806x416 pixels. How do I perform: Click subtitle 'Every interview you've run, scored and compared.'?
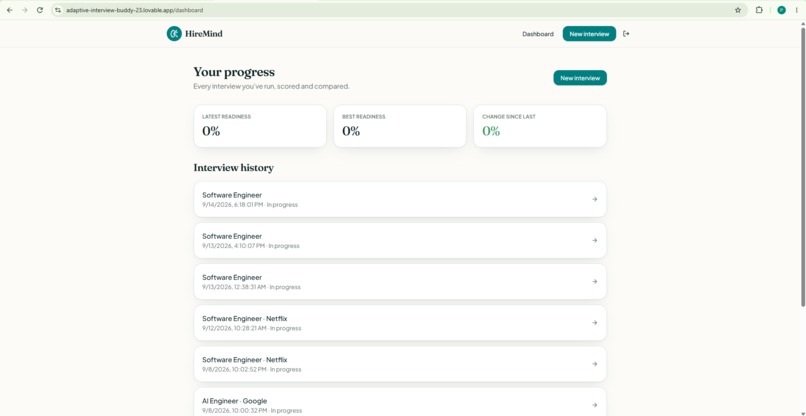271,86
